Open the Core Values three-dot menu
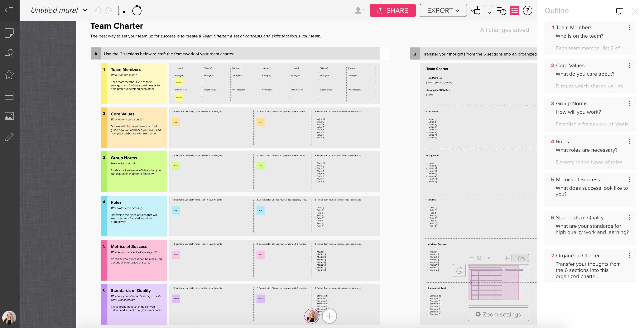 (x=629, y=65)
